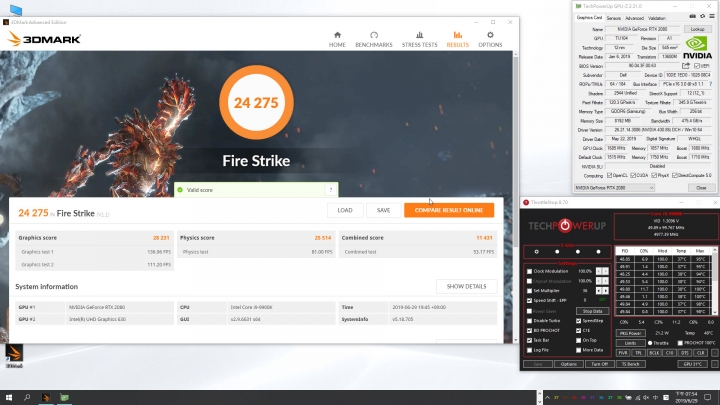Switch to the Sensors tab in GPU-Z
The height and width of the screenshot is (405, 720).
pyautogui.click(x=613, y=18)
